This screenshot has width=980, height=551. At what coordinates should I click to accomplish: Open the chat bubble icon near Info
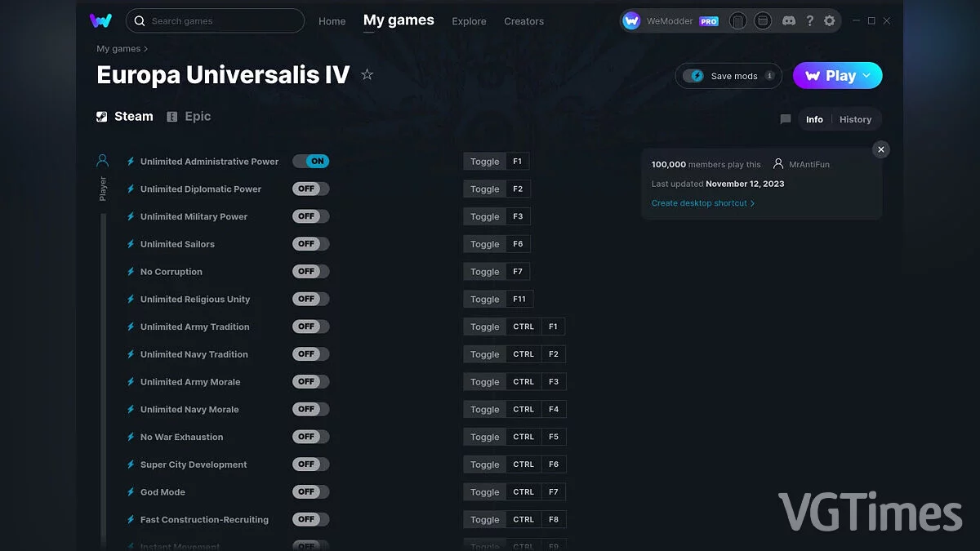click(x=785, y=119)
